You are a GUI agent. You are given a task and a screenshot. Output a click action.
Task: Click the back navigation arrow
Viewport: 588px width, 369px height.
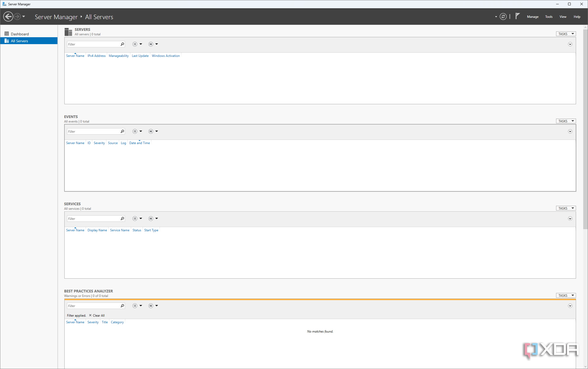[x=8, y=16]
